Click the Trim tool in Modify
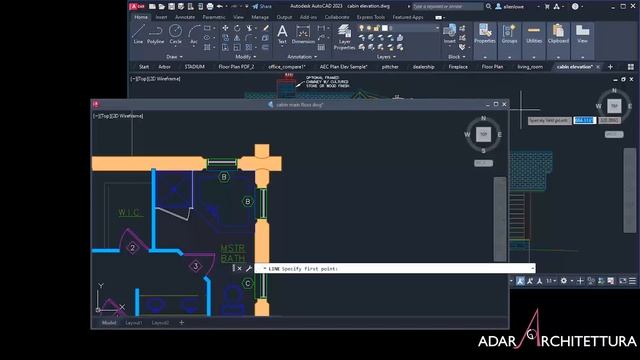Screen dimensions: 640x360 [x=249, y=28]
